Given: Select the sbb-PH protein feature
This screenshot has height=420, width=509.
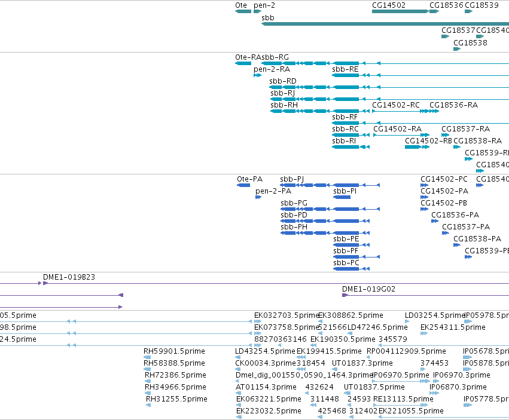Looking at the screenshot, I should [x=325, y=233].
